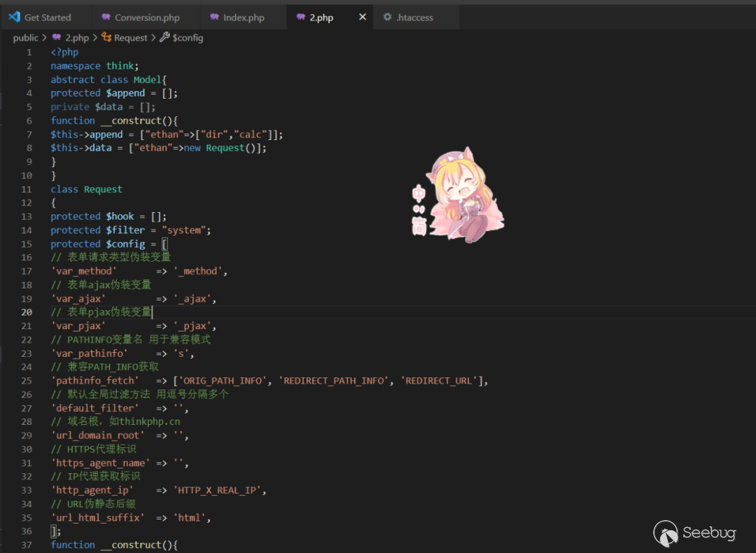Click the Request class symbol icon in breadcrumb

(x=106, y=38)
